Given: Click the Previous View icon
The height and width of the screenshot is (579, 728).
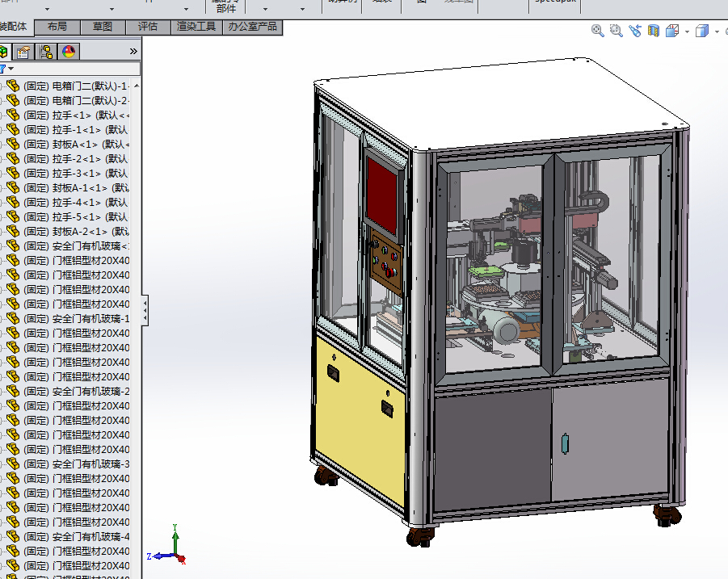Looking at the screenshot, I should (x=635, y=31).
